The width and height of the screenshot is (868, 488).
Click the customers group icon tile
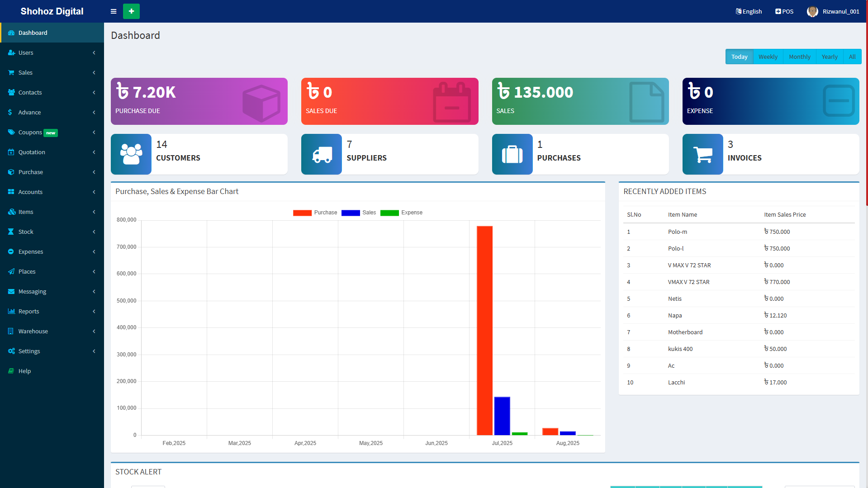[131, 154]
